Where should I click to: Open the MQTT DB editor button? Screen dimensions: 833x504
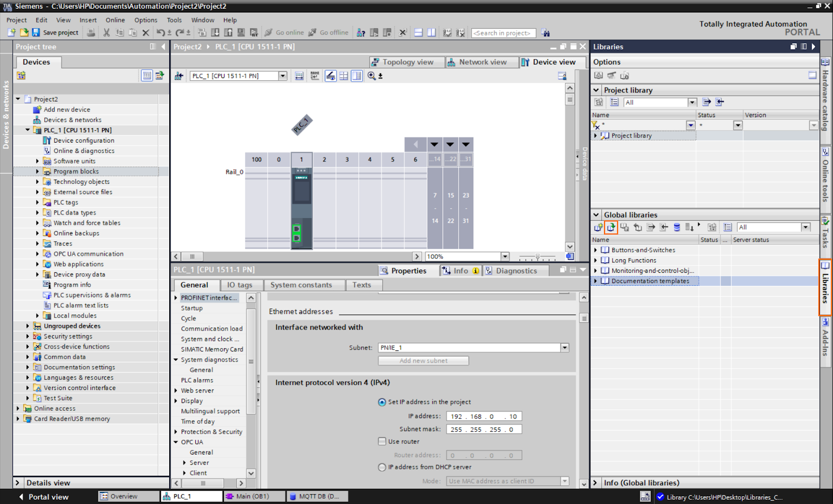(317, 496)
